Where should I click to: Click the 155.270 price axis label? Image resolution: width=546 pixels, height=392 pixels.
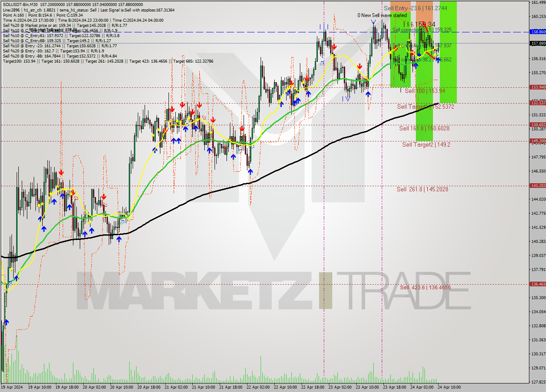(x=538, y=73)
